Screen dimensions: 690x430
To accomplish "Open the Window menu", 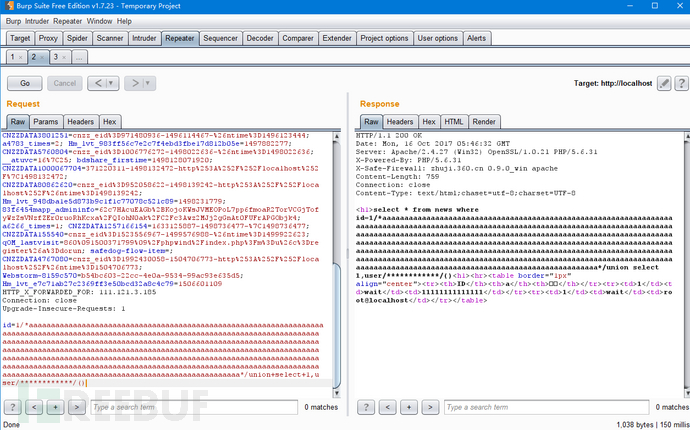I will (x=99, y=21).
